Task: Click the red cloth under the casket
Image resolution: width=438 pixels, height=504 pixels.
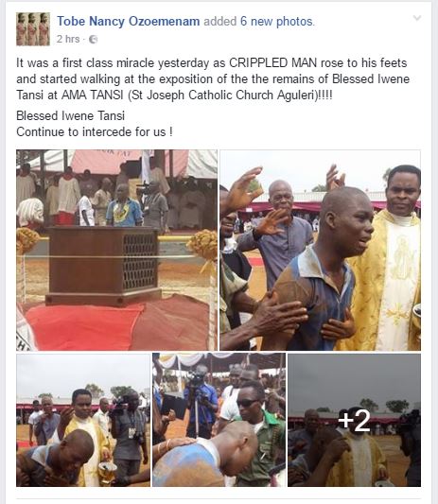Action: coord(115,326)
